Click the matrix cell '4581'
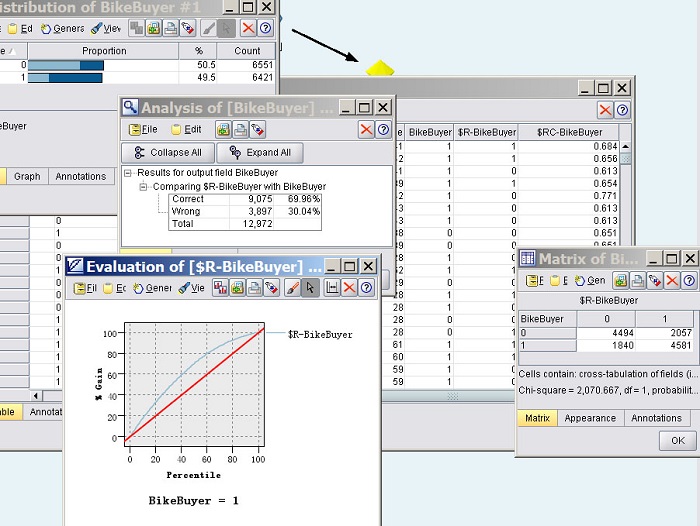The width and height of the screenshot is (700, 526). pos(664,345)
